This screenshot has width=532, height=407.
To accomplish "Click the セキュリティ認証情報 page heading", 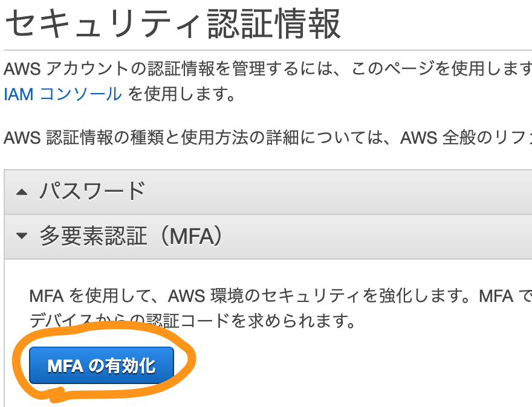I will 172,24.
